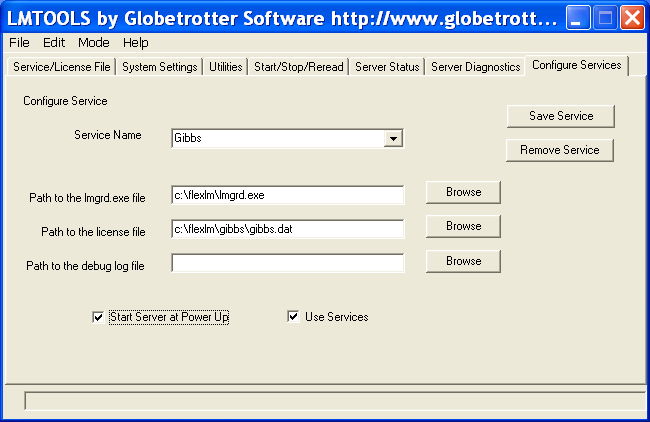This screenshot has height=422, width=650.
Task: Switch to the System Settings tab
Action: 160,67
